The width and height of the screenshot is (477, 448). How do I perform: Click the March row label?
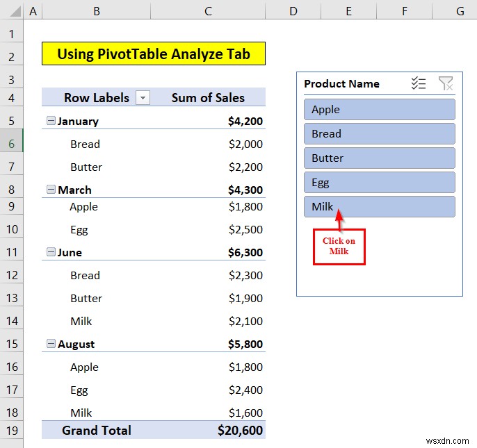(x=74, y=190)
